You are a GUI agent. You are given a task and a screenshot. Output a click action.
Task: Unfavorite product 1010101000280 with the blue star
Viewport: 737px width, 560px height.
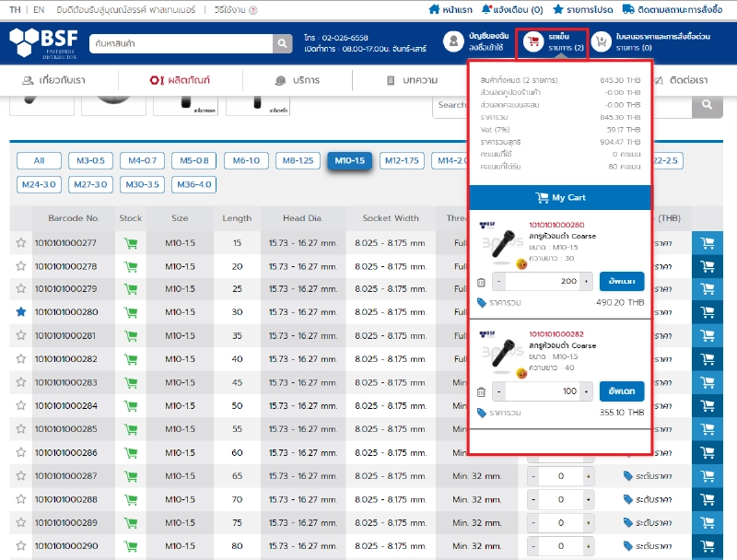pos(20,312)
